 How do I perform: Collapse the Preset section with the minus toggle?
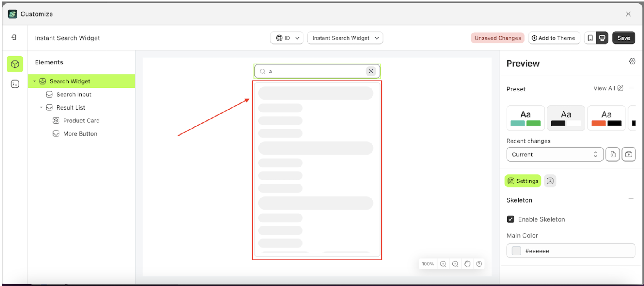632,88
